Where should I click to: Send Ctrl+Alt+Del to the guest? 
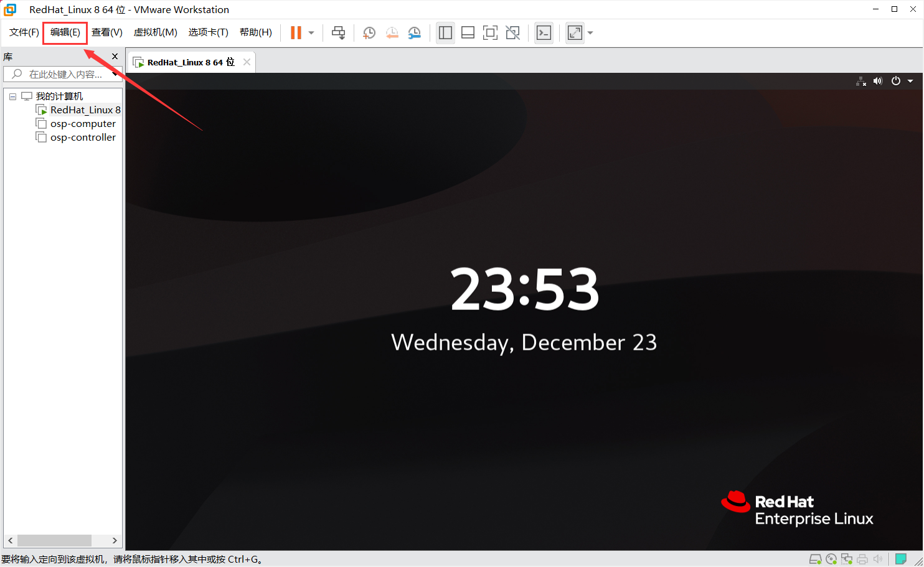(338, 32)
